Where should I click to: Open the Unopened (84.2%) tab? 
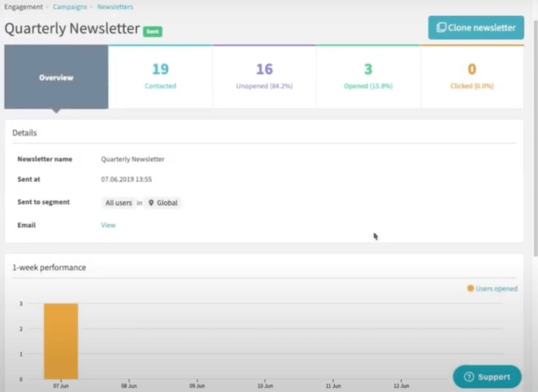pos(264,77)
